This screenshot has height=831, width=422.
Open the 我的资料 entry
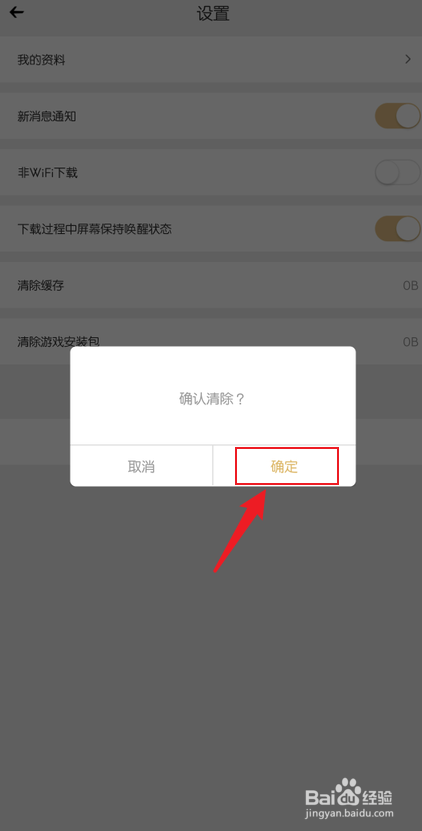pos(211,59)
